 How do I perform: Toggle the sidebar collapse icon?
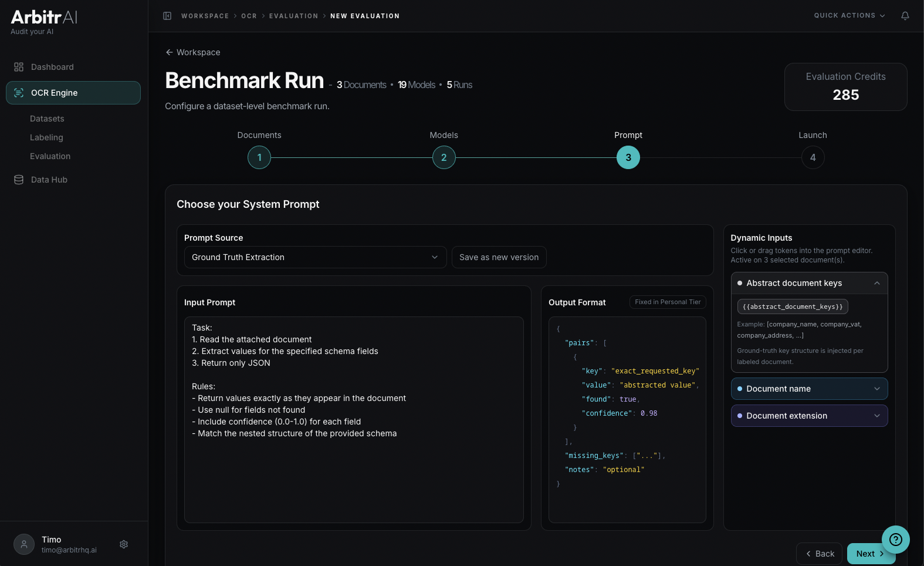167,16
